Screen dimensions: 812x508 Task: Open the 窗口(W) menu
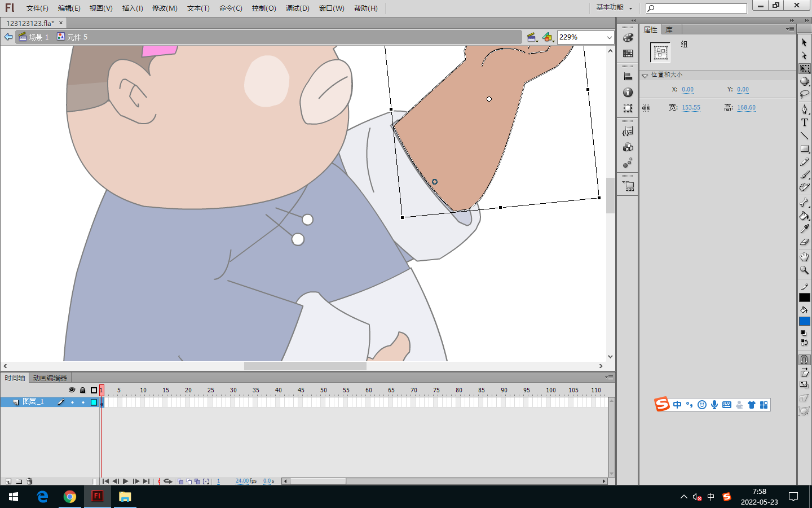coord(332,8)
